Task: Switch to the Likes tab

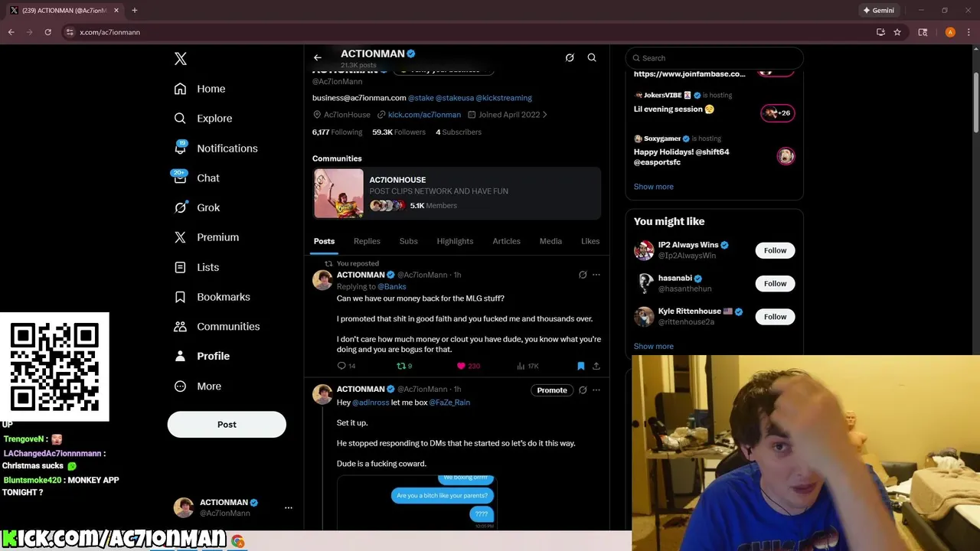Action: [590, 241]
